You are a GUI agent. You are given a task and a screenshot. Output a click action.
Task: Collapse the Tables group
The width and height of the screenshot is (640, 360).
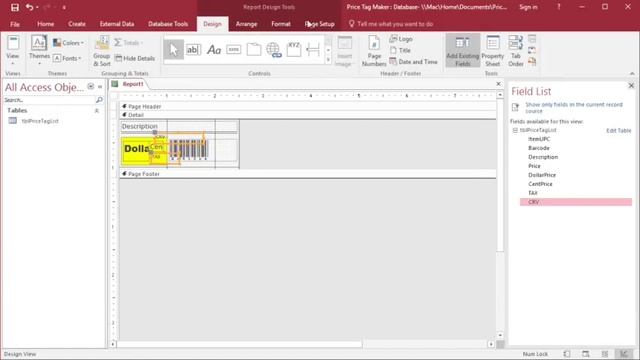pos(97,111)
